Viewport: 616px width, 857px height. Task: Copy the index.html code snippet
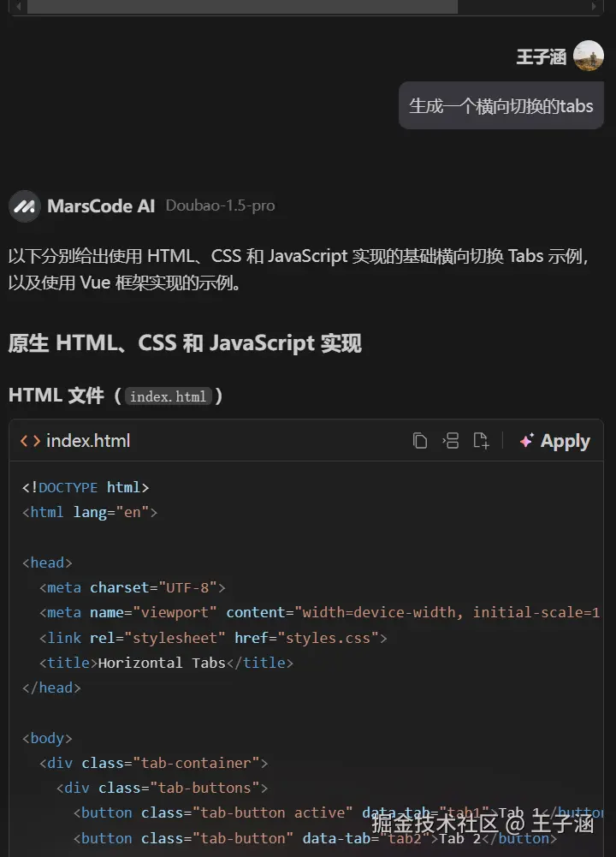[419, 440]
